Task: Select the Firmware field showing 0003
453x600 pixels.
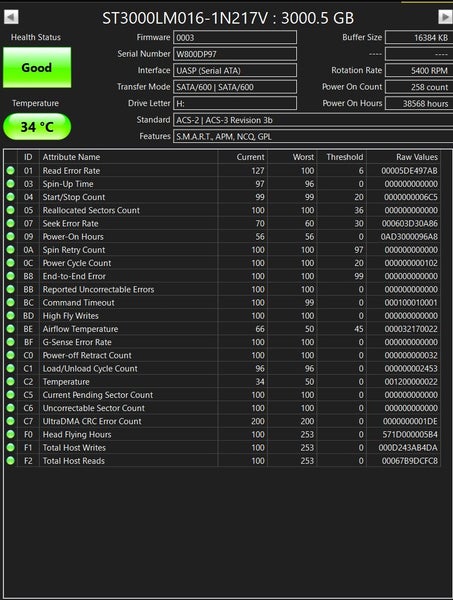Action: [x=235, y=38]
